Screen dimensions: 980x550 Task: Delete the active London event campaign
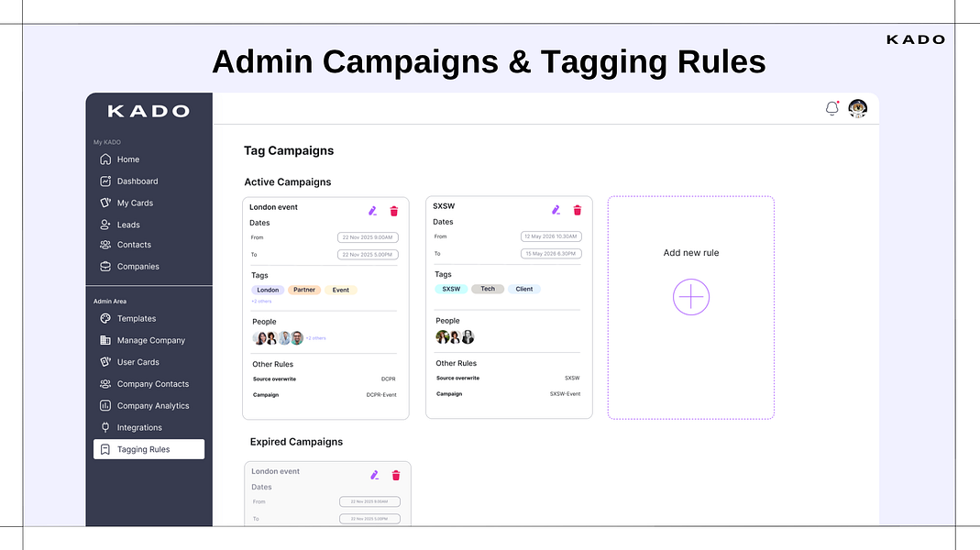tap(394, 211)
